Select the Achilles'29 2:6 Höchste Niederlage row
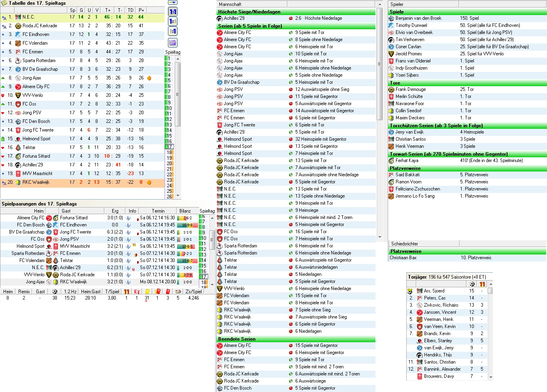The image size is (547, 392). click(296, 18)
